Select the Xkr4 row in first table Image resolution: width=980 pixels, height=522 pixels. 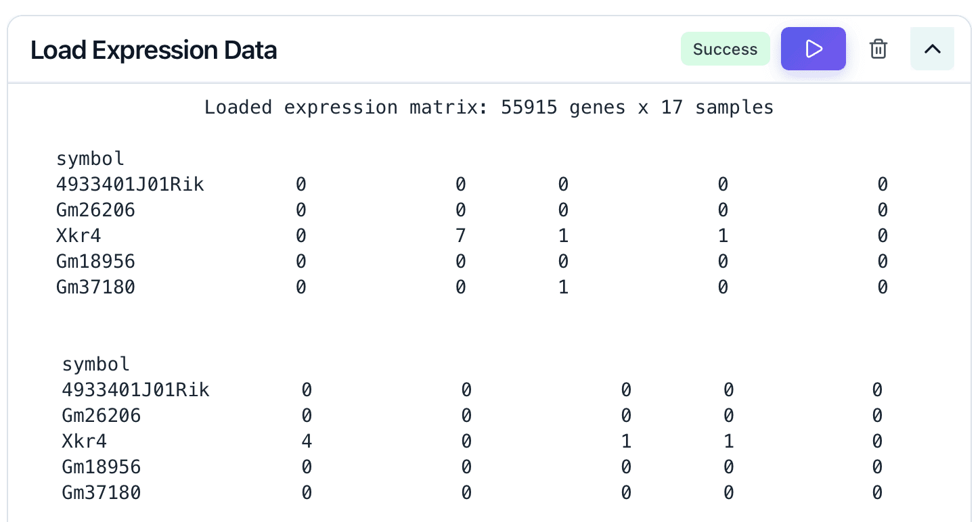coord(79,236)
